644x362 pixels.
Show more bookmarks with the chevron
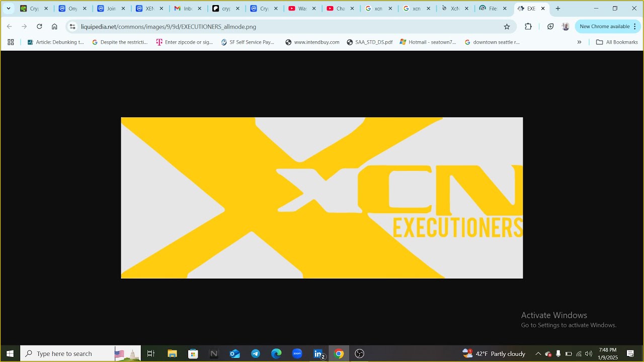(579, 42)
